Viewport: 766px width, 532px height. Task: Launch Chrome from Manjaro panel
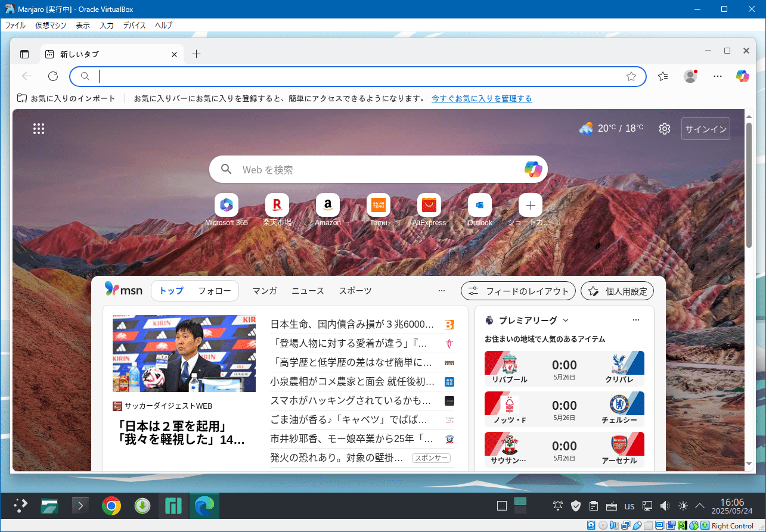tap(111, 506)
